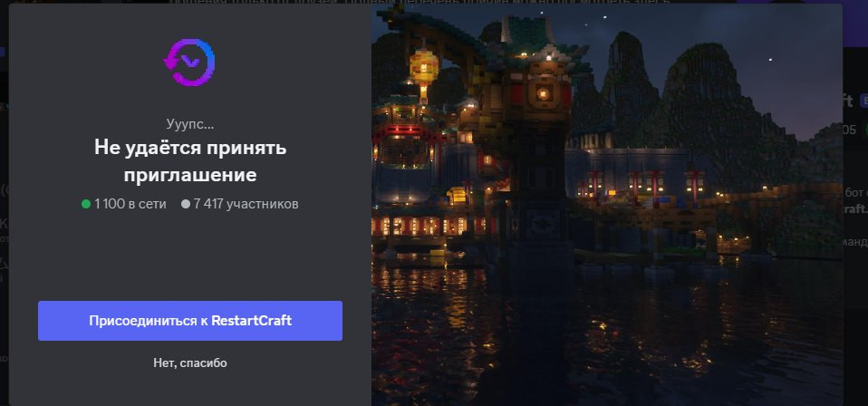Click the yellow hanging lantern in the artwork

pos(423,68)
